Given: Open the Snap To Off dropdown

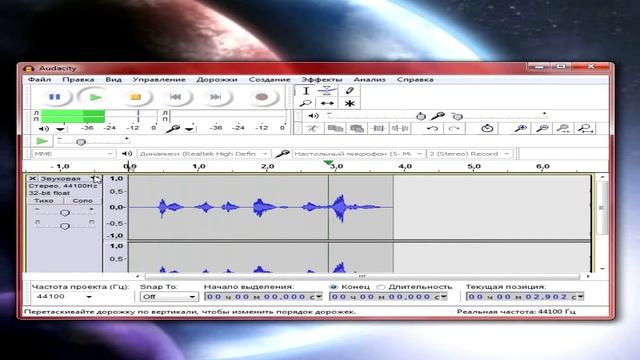Looking at the screenshot, I should (x=169, y=297).
